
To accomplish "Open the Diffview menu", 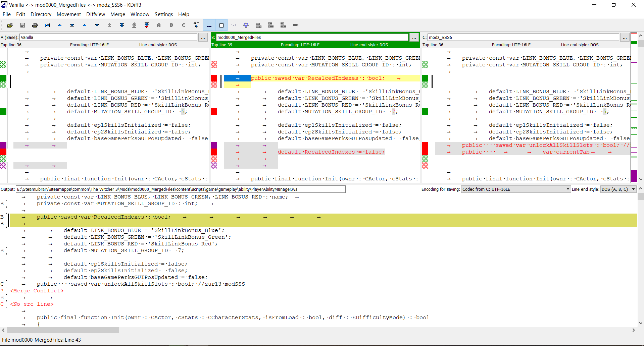I will (x=96, y=14).
